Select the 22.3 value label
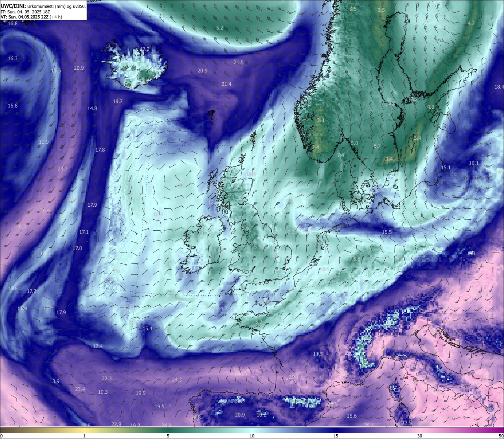The width and height of the screenshot is (504, 439). pyautogui.click(x=107, y=379)
